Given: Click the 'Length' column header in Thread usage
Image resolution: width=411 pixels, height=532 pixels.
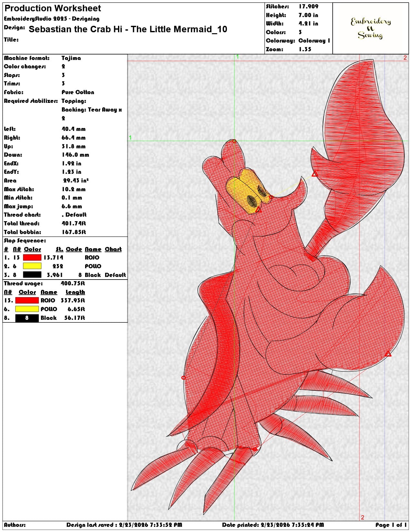Looking at the screenshot, I should [x=75, y=292].
